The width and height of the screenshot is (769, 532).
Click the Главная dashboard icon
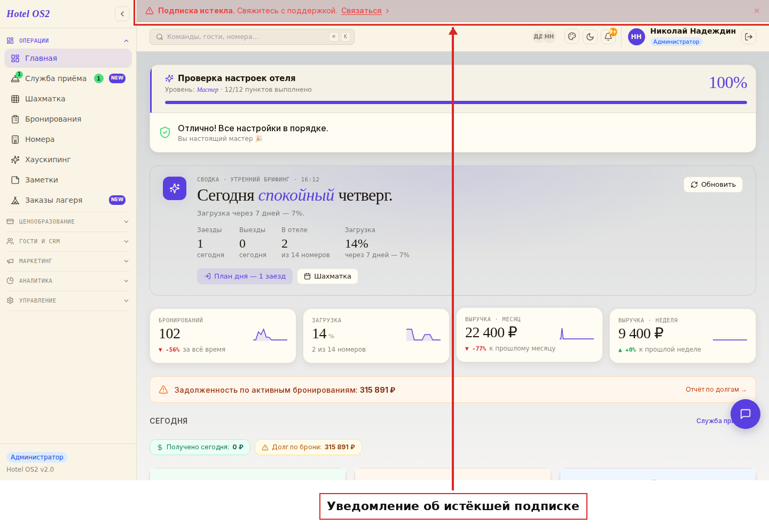click(x=15, y=58)
